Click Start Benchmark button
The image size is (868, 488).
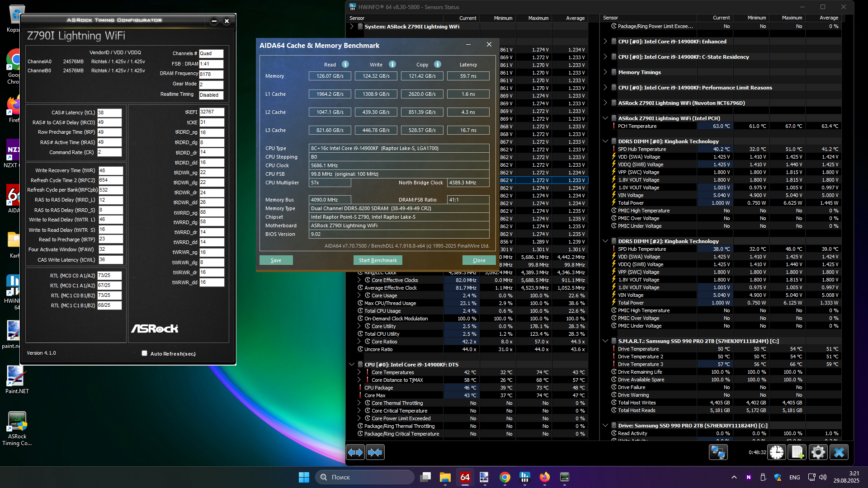tap(377, 260)
